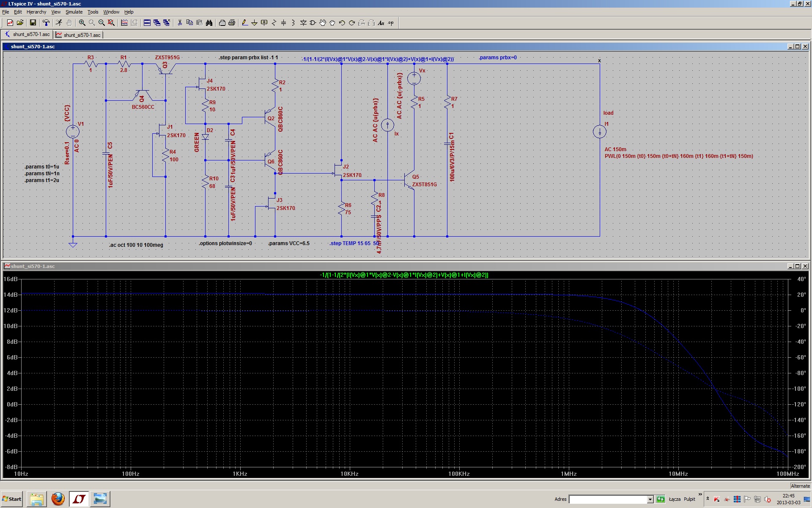Click the Copy toolbar icon
This screenshot has height=508, width=812.
pos(189,23)
